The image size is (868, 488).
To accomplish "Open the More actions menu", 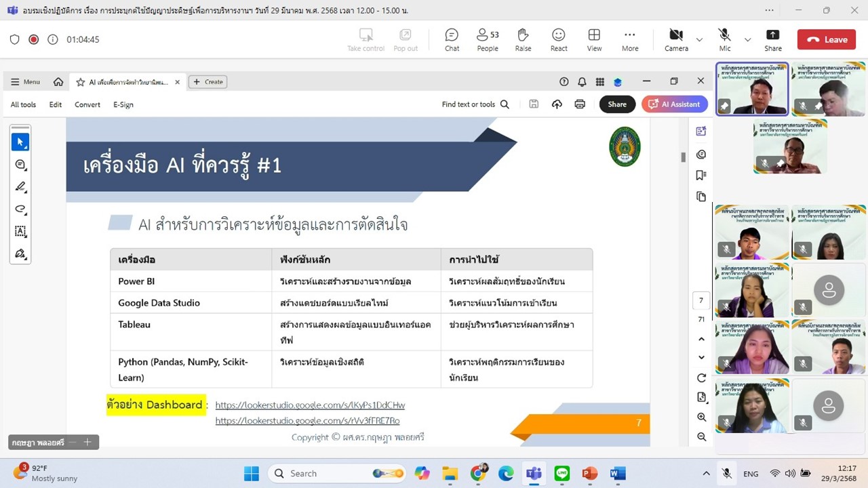I will tap(630, 39).
